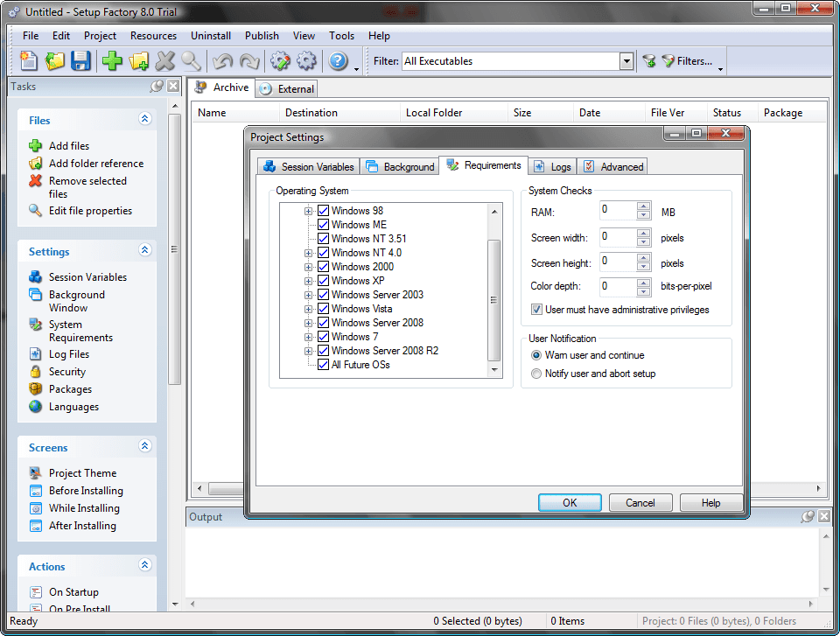The width and height of the screenshot is (840, 636).
Task: Switch to the Background tab
Action: coord(400,166)
